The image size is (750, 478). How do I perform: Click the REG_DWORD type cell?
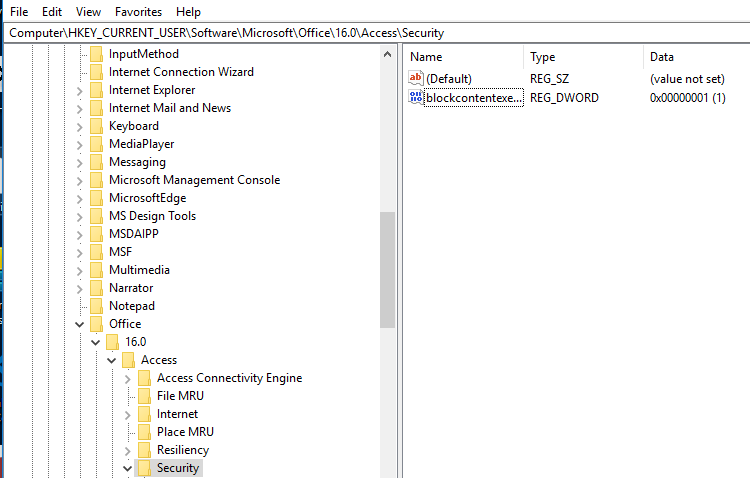[564, 98]
